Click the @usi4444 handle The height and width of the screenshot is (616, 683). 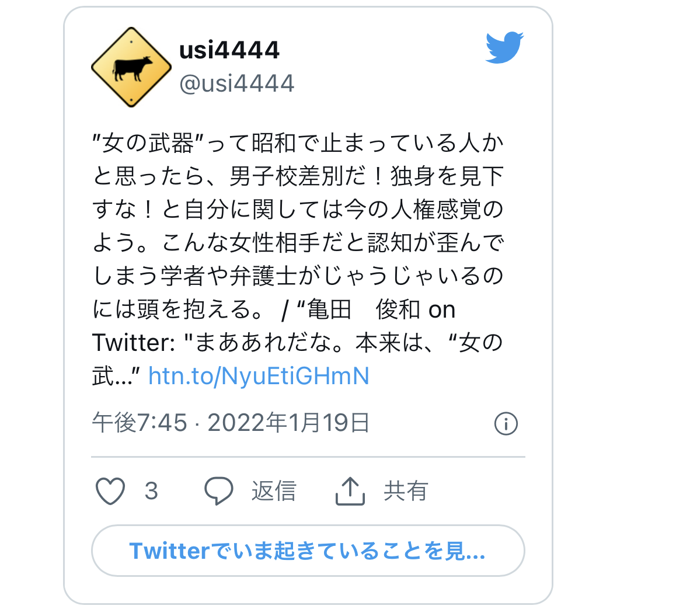coord(237,83)
